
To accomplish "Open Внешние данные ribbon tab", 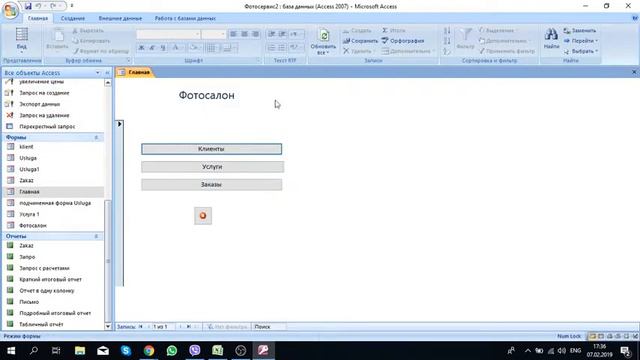I will [x=120, y=18].
